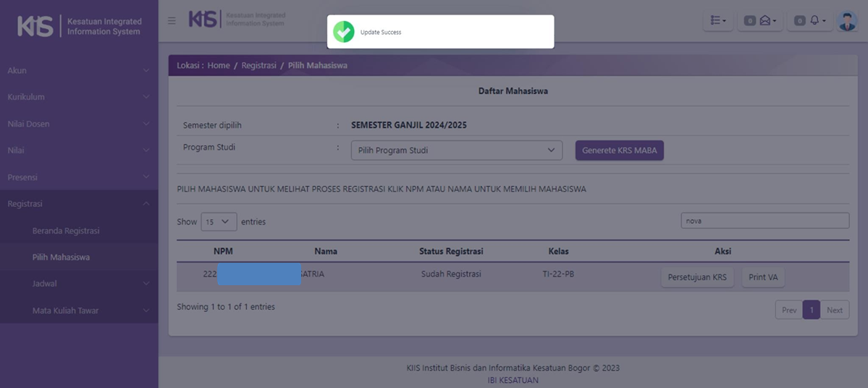The height and width of the screenshot is (388, 868).
Task: Change the show entries count dropdown
Action: tap(219, 222)
